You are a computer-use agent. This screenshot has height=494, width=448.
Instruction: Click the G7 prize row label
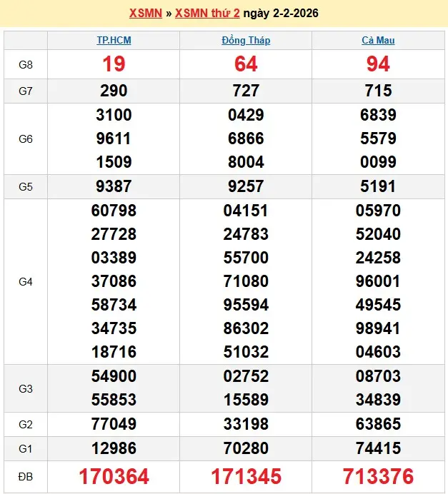point(26,91)
